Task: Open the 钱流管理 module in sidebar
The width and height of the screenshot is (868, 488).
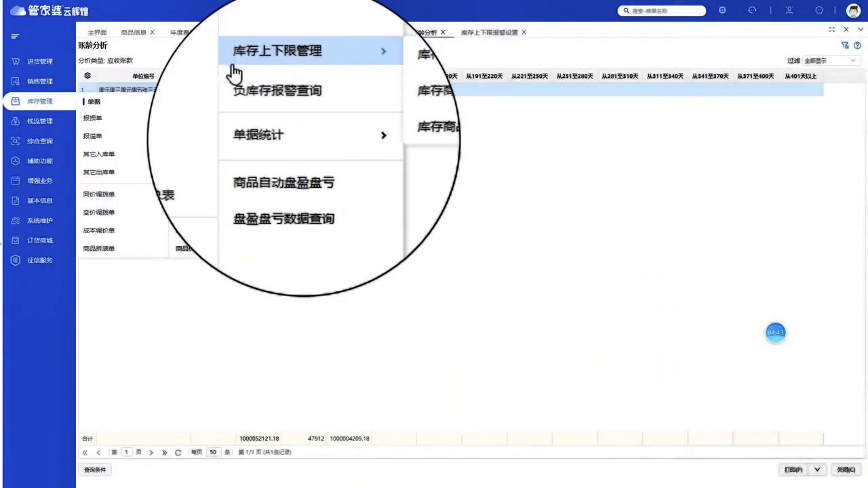Action: (x=39, y=121)
